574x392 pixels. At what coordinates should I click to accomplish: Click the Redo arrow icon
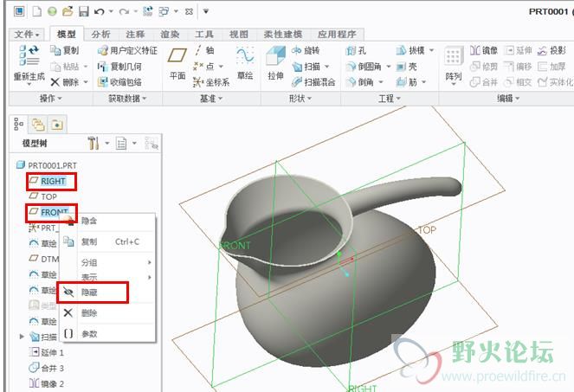(124, 12)
